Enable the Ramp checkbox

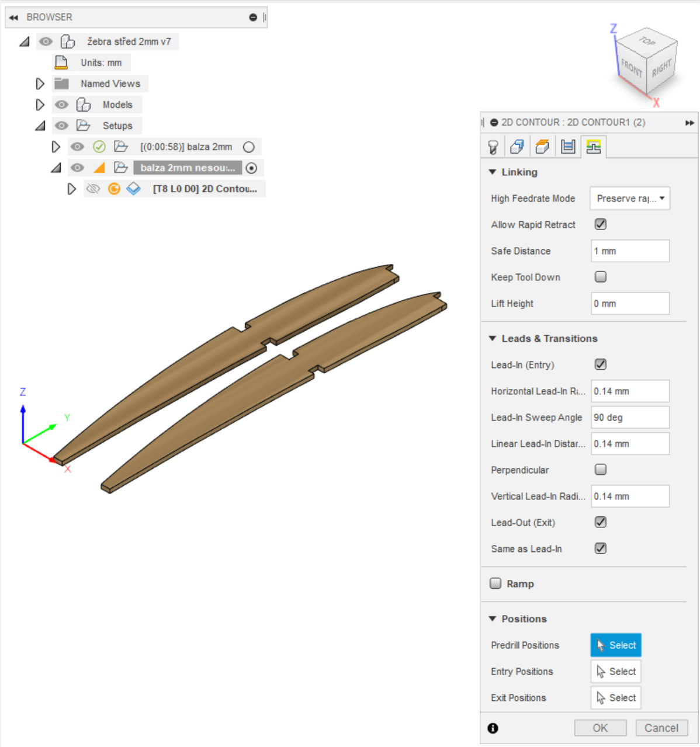(495, 583)
